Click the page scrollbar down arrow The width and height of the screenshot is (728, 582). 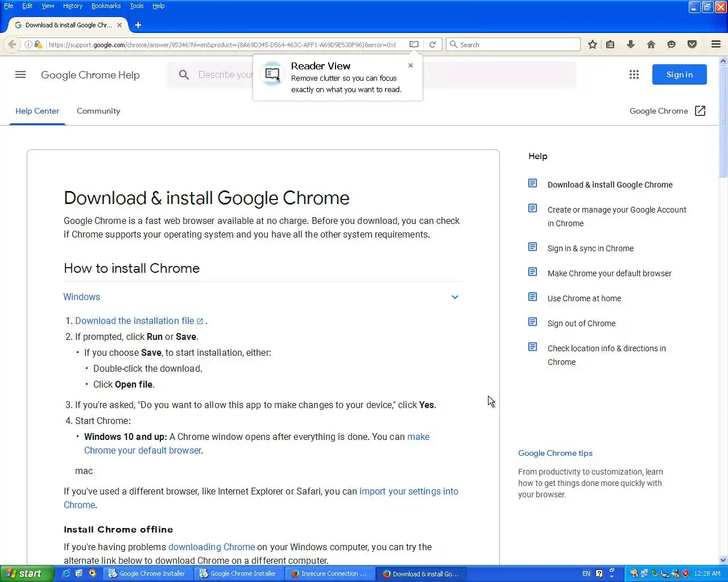(723, 560)
